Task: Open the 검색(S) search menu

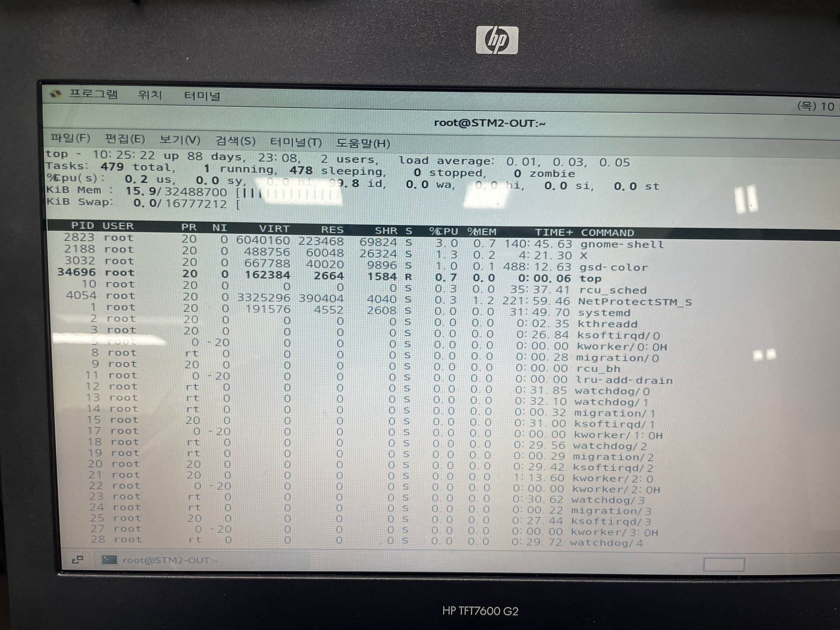Action: tap(235, 141)
